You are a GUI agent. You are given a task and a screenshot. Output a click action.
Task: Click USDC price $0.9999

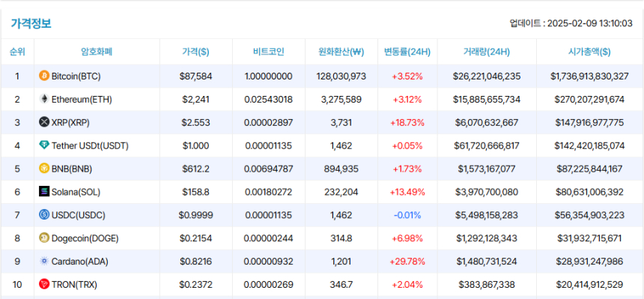196,215
